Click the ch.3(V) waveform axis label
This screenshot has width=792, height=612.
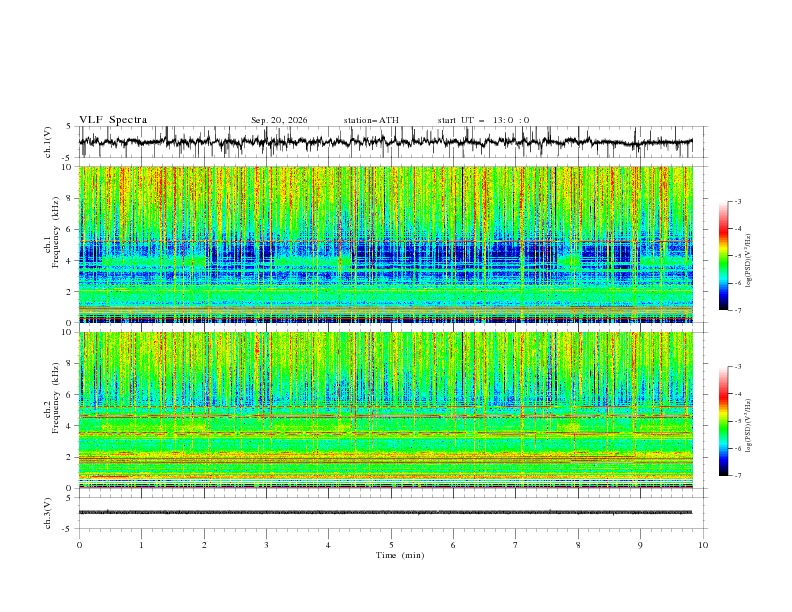point(48,513)
